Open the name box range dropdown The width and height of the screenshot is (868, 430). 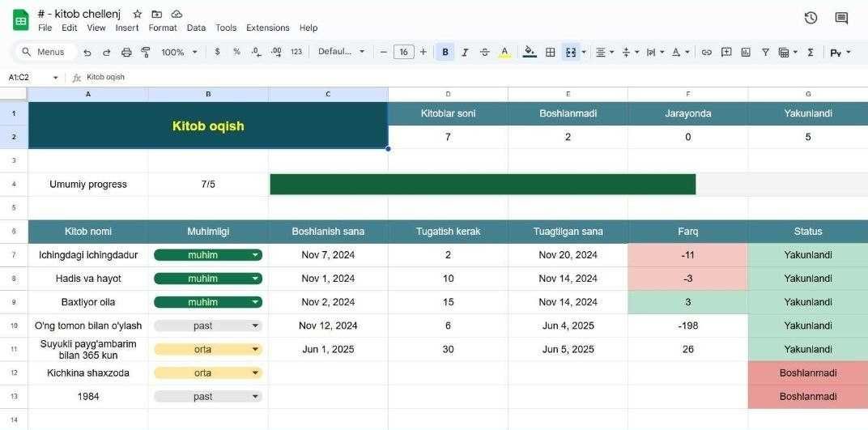(x=55, y=78)
